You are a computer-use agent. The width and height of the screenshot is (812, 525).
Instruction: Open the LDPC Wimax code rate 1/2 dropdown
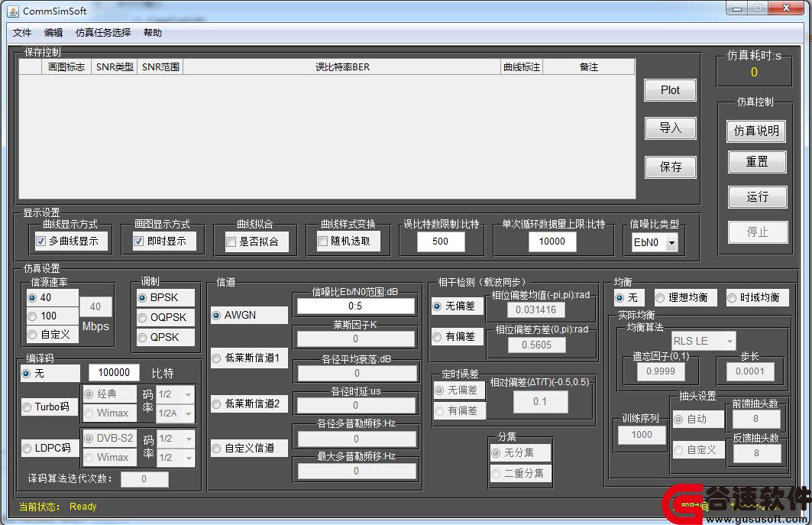[x=176, y=458]
